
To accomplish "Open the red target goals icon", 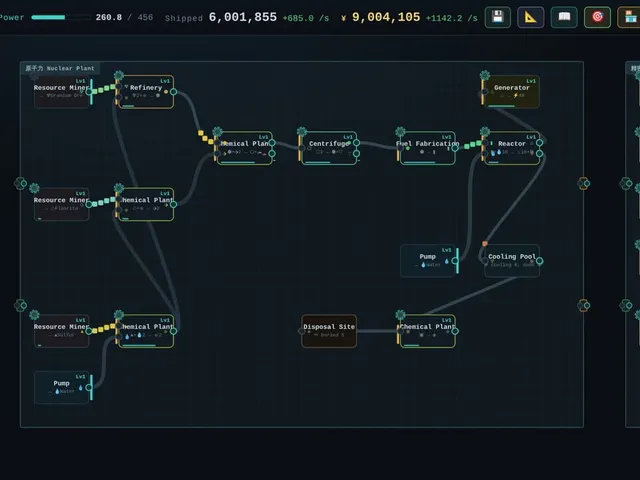I will coord(598,17).
